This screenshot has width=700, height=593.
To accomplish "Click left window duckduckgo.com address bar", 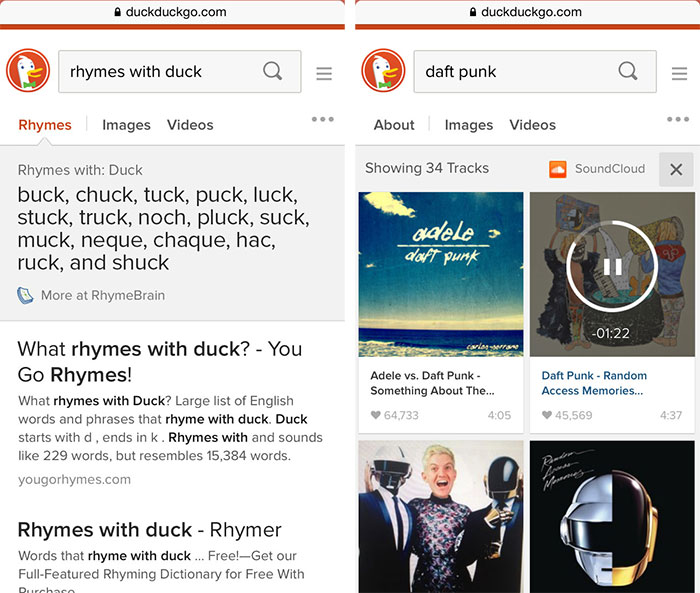I will pos(172,12).
